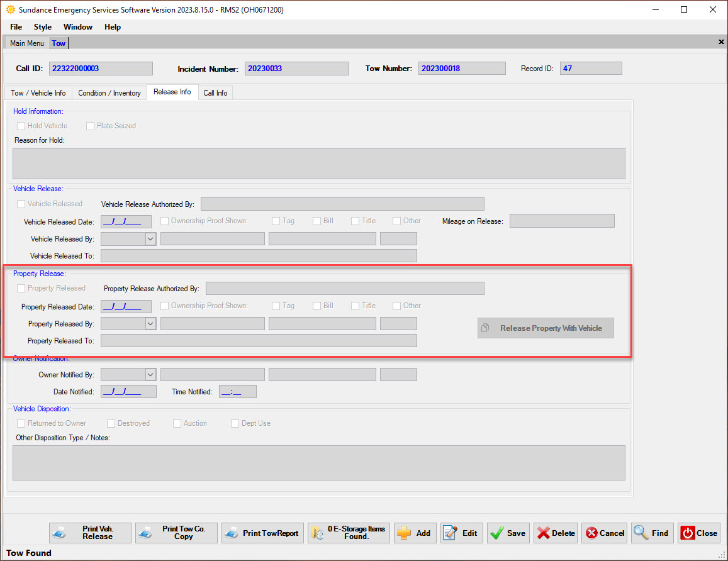This screenshot has width=728, height=561.
Task: Close the Tow document tab with the X
Action: coord(721,42)
